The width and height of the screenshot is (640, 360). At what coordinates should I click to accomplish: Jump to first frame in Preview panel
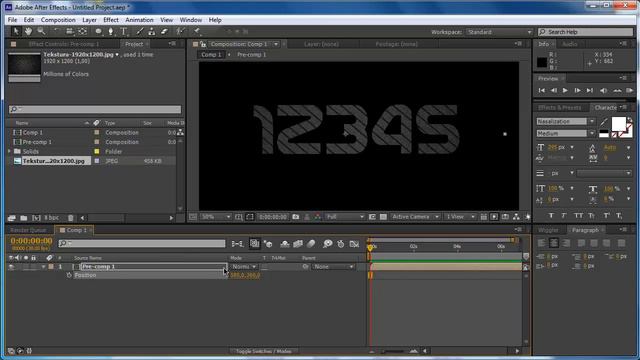pyautogui.click(x=542, y=90)
